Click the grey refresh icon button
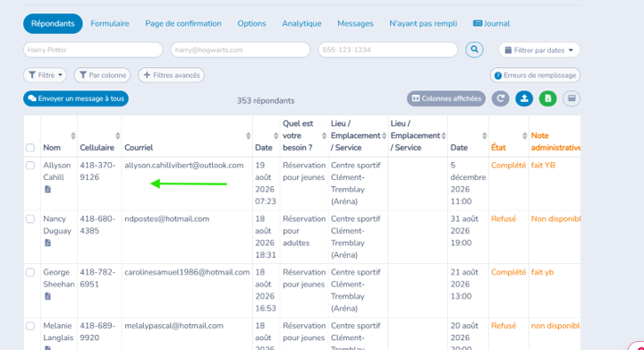 [x=500, y=98]
